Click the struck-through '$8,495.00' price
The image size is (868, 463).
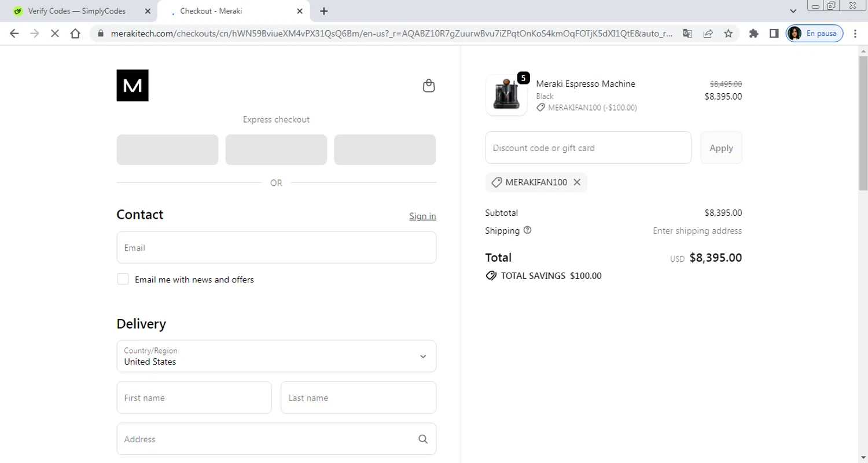[x=726, y=84]
